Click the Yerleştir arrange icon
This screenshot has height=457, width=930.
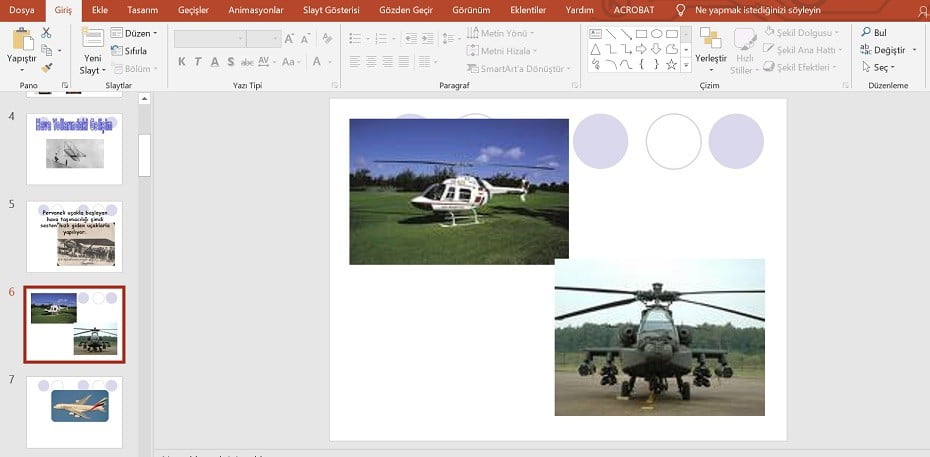pyautogui.click(x=711, y=38)
